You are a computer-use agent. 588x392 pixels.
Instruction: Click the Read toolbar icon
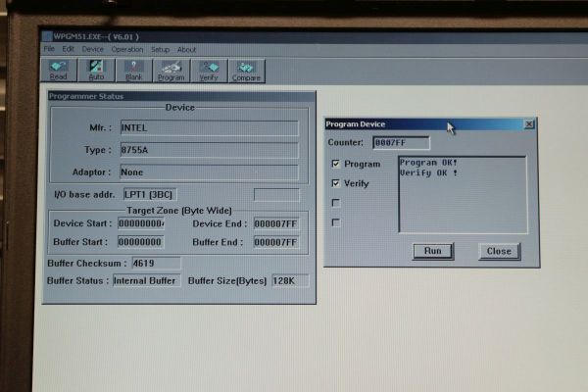(x=58, y=70)
